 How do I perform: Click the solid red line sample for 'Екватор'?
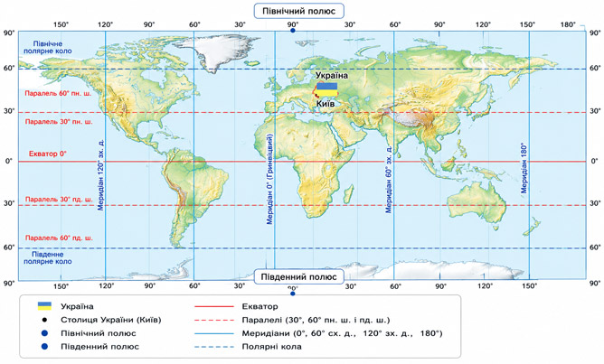tap(214, 307)
